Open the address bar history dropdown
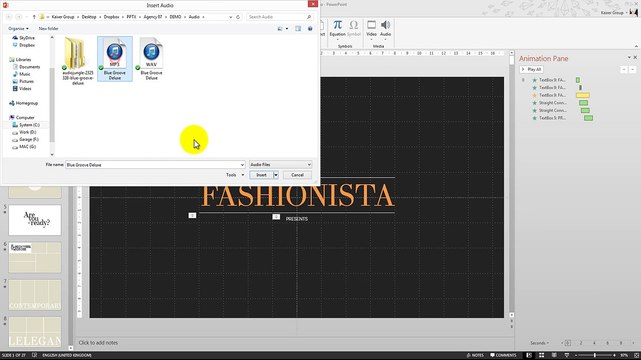Screen dimensions: 641x360 tap(231, 17)
